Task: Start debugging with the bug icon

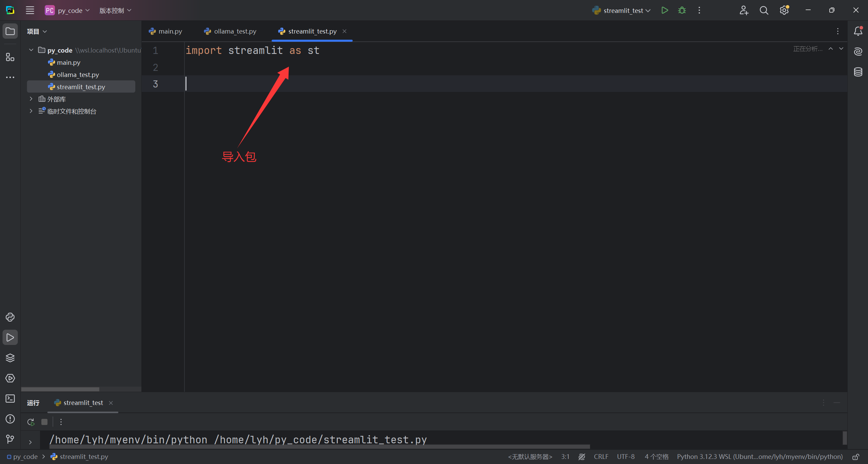Action: point(682,10)
